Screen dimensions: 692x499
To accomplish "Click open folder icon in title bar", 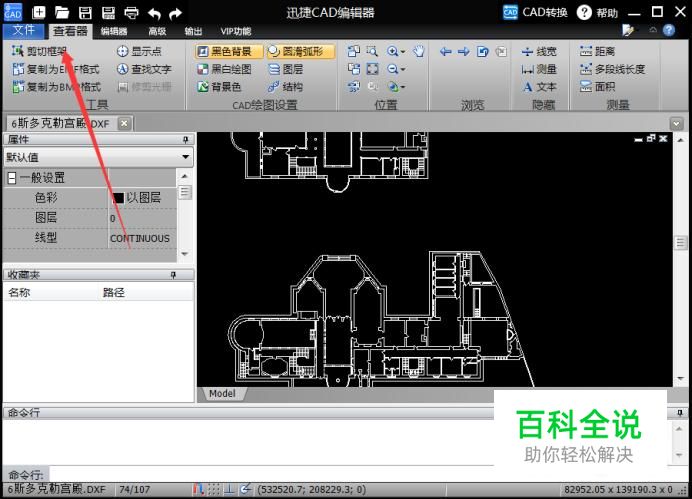I will coord(62,12).
